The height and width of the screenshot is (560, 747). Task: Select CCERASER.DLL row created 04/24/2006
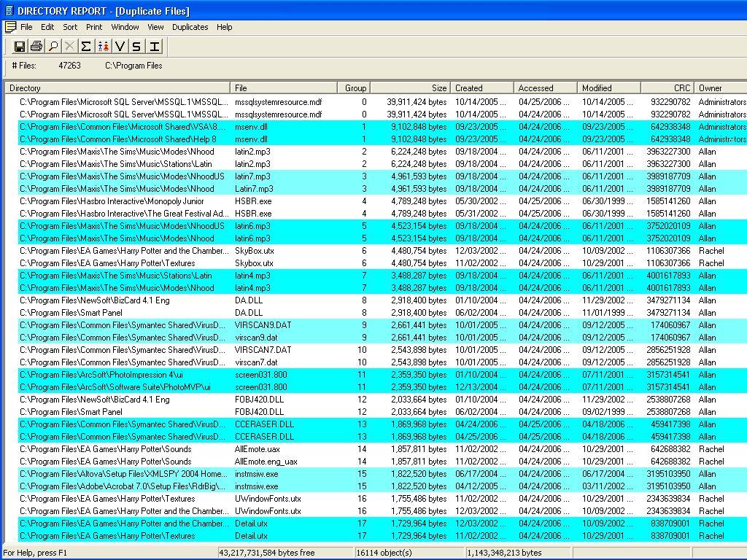click(382, 424)
